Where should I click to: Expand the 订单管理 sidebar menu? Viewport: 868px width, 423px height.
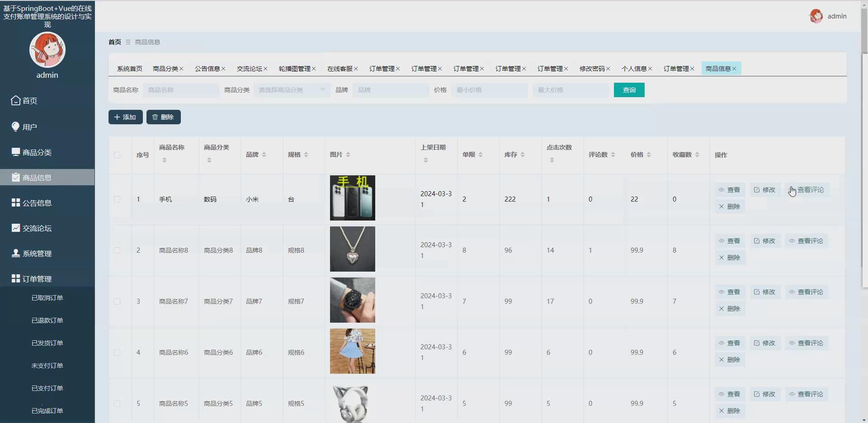tap(47, 279)
